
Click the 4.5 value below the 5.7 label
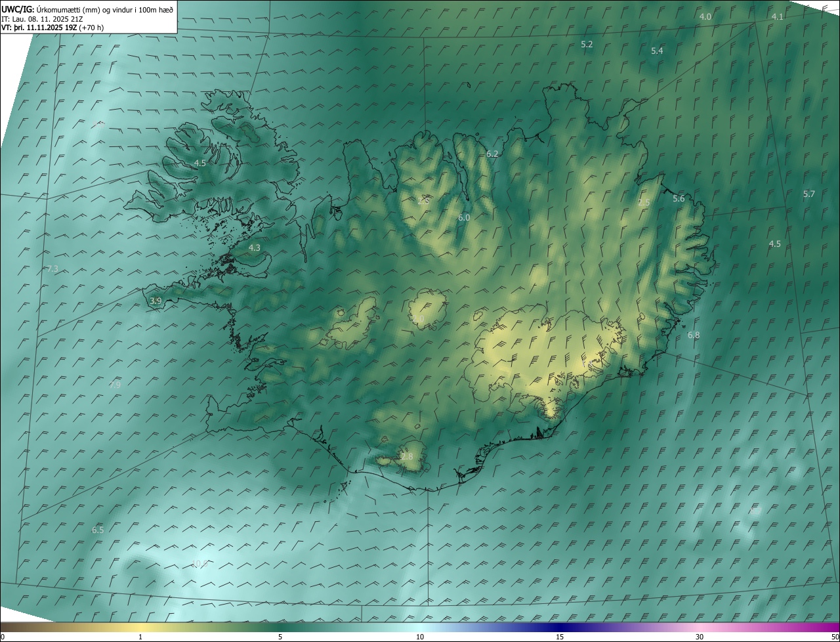[x=775, y=244]
